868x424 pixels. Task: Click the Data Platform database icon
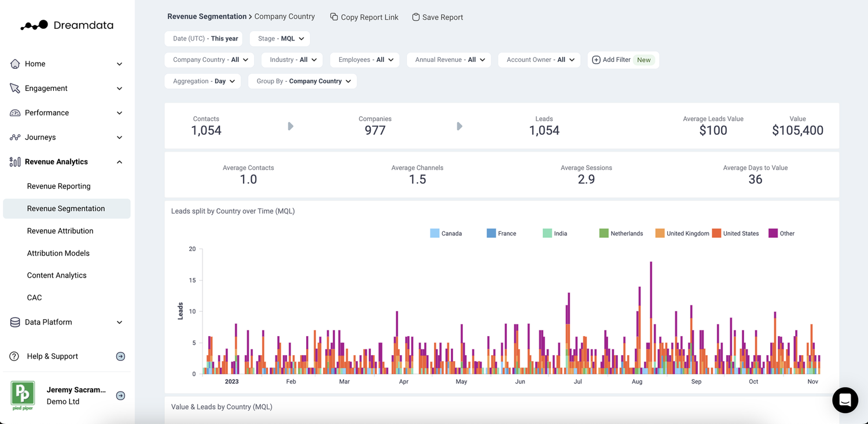14,322
